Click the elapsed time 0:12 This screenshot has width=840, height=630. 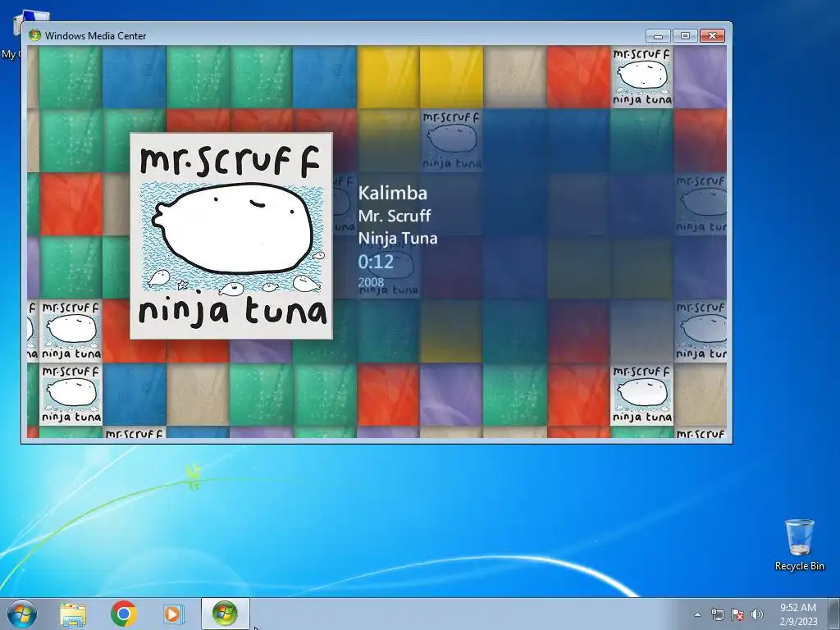[x=376, y=262]
